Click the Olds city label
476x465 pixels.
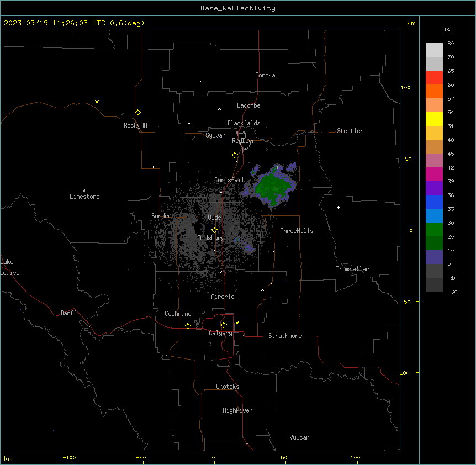(214, 218)
